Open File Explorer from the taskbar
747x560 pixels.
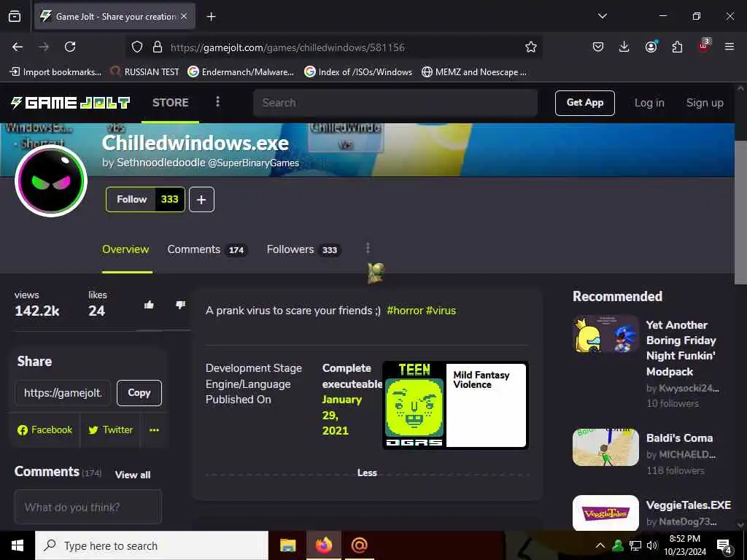(x=287, y=545)
